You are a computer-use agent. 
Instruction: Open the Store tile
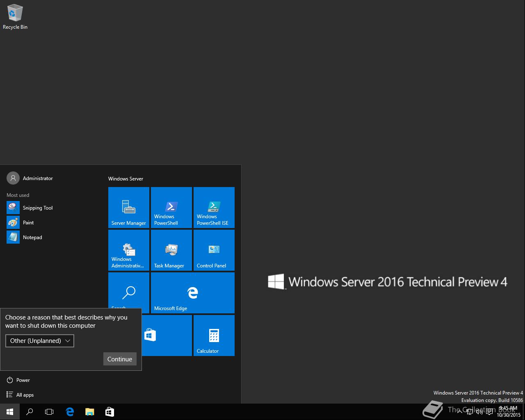tap(167, 336)
